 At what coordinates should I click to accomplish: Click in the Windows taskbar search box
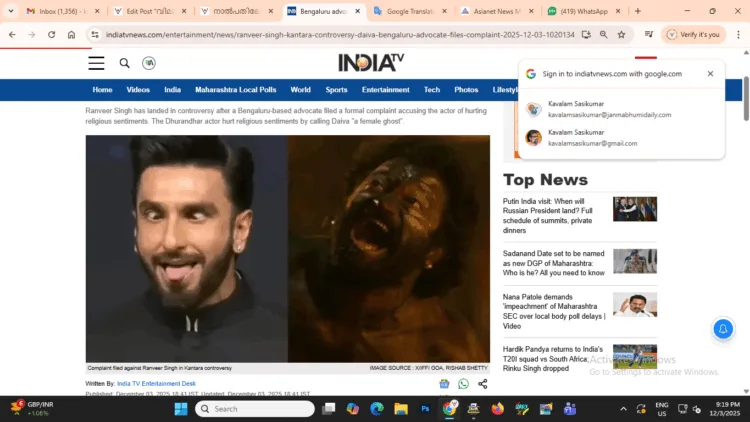coord(260,409)
